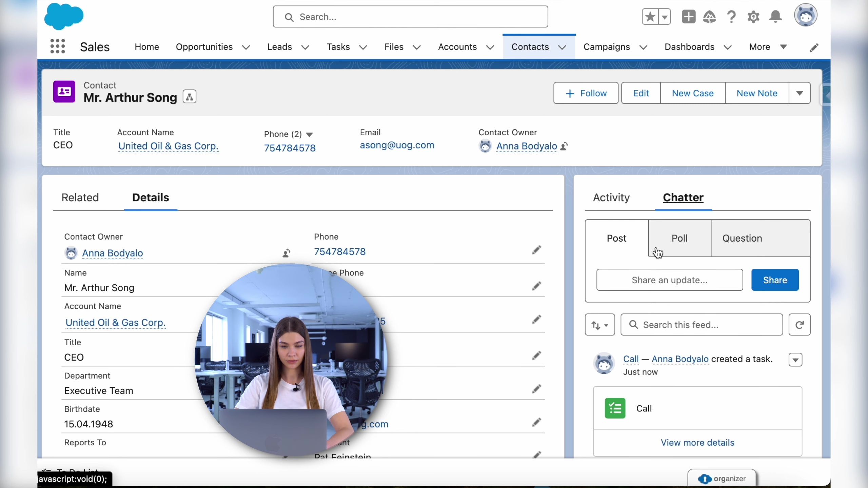This screenshot has width=868, height=488.
Task: Open the organizer utility bar item
Action: click(722, 479)
